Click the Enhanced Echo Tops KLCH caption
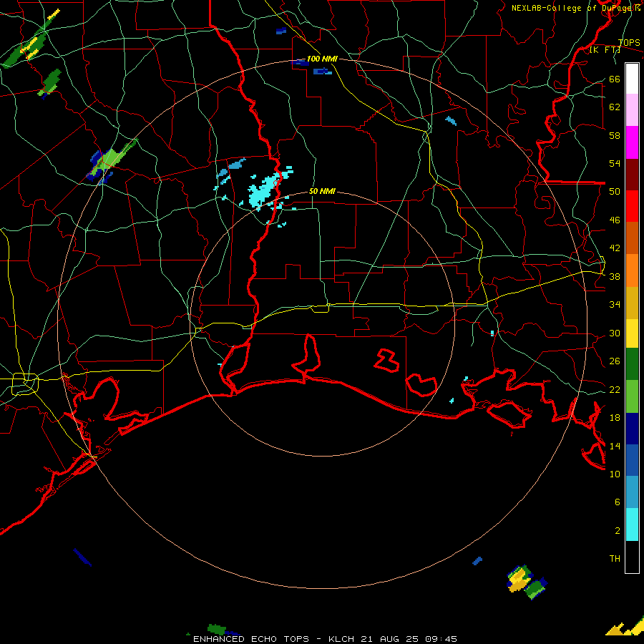Screen dimensions: 644x644 (325, 639)
